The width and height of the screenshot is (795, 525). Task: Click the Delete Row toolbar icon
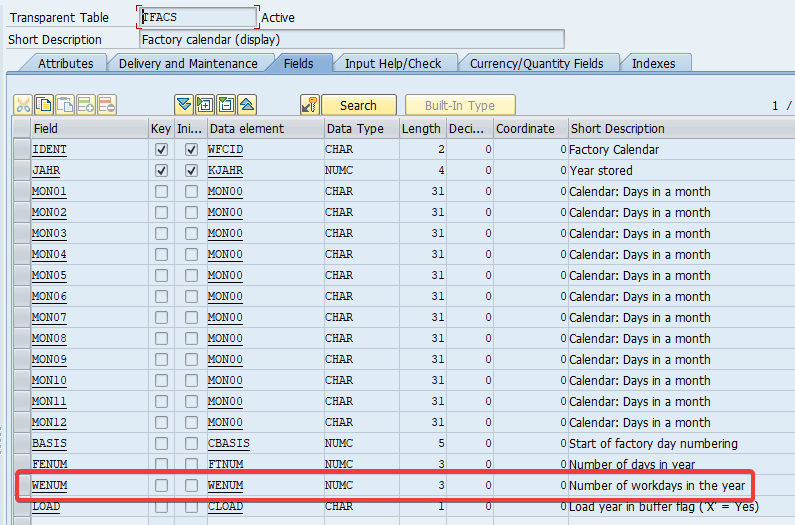107,105
